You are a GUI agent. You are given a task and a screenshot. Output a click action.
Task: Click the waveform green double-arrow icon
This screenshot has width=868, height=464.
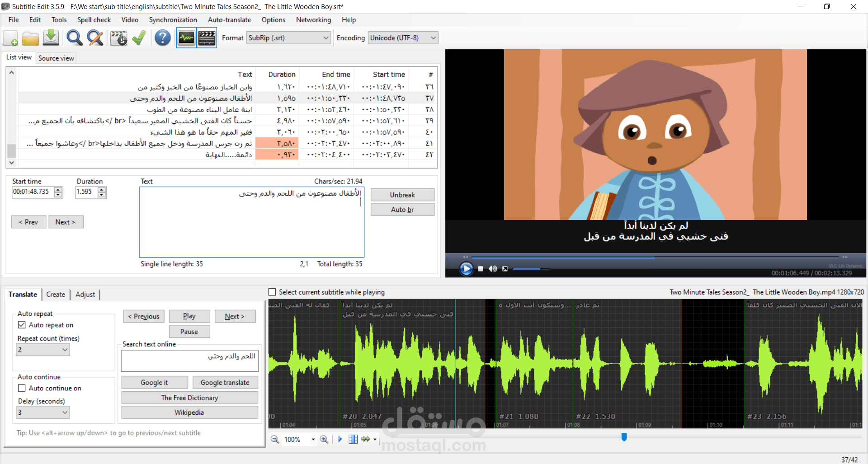[x=365, y=439]
